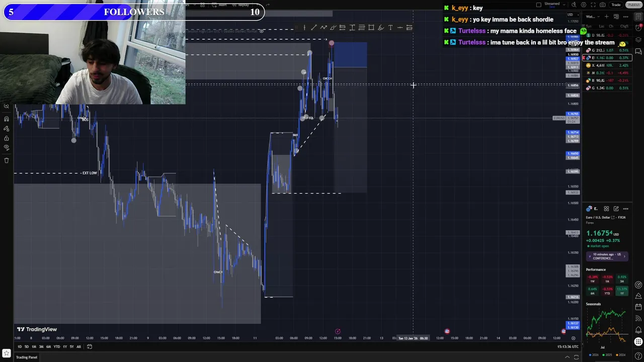Set chart range to 5D
644x362 pixels.
[27, 346]
